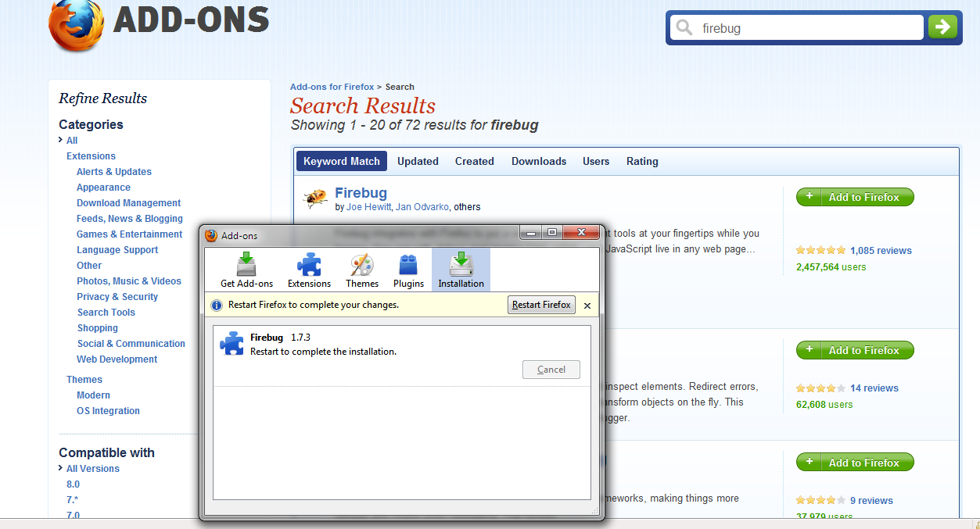
Task: Click the 62,608 users text
Action: click(824, 405)
